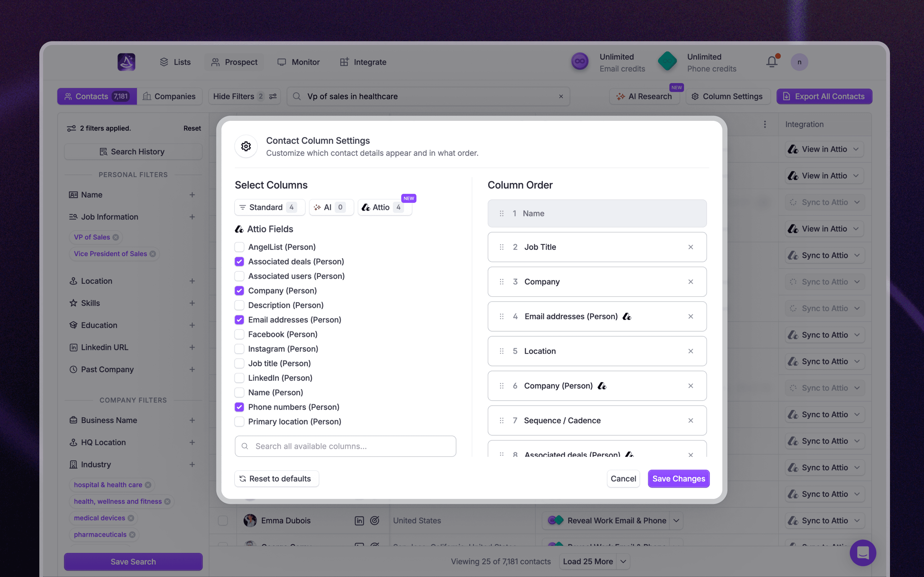The image size is (924, 577).
Task: Add an Industry filter
Action: [x=192, y=465]
